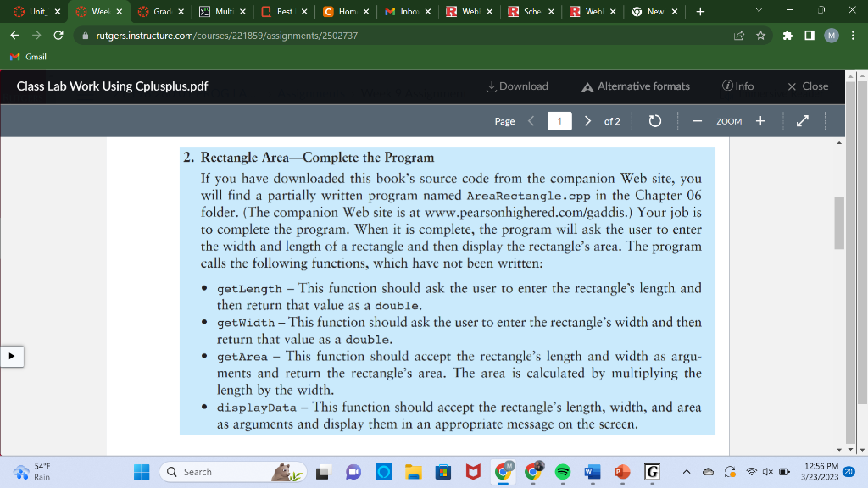The image size is (868, 488).
Task: Open Chrome profile avatar M
Action: 832,36
